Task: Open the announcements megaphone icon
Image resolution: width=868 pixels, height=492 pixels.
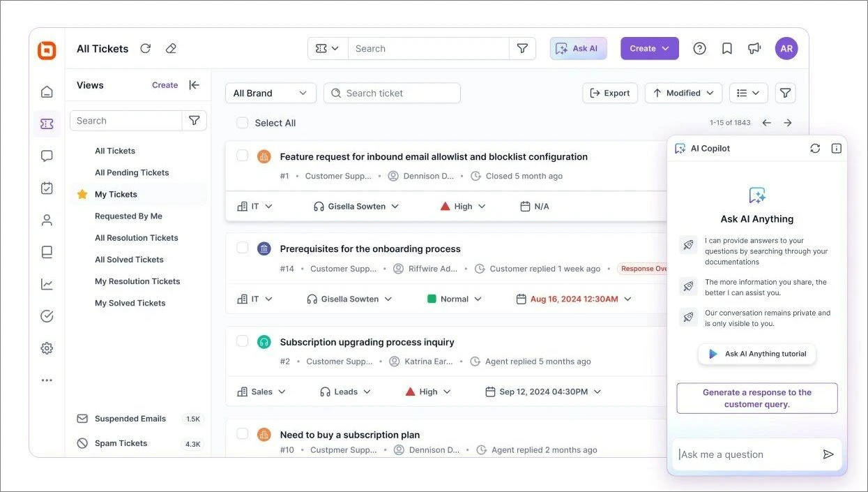Action: click(x=754, y=48)
